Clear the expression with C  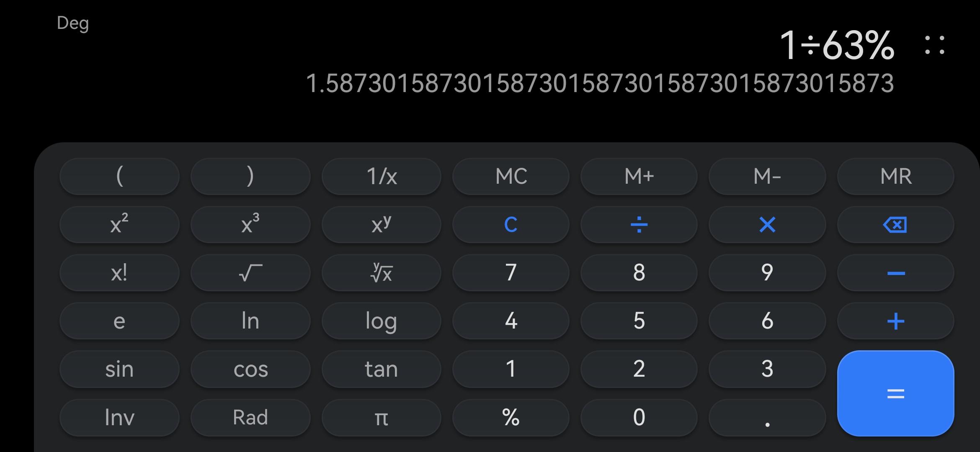(511, 225)
